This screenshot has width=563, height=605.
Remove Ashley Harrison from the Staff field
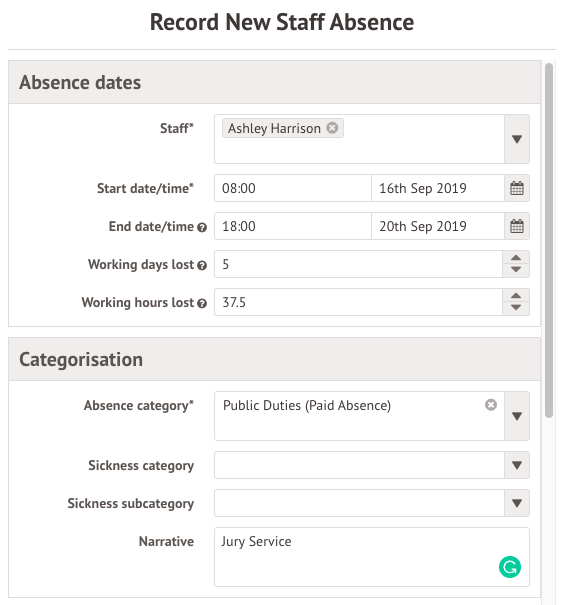click(332, 128)
